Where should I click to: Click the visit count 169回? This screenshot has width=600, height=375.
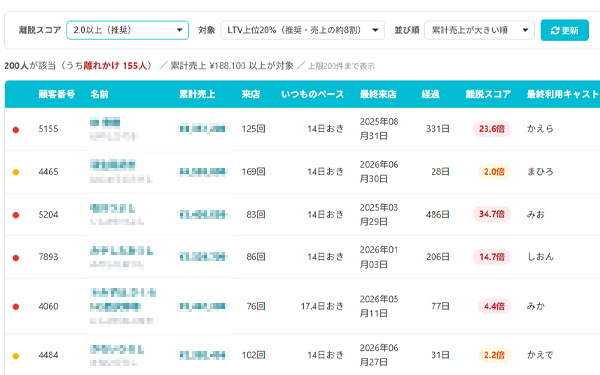click(x=253, y=172)
